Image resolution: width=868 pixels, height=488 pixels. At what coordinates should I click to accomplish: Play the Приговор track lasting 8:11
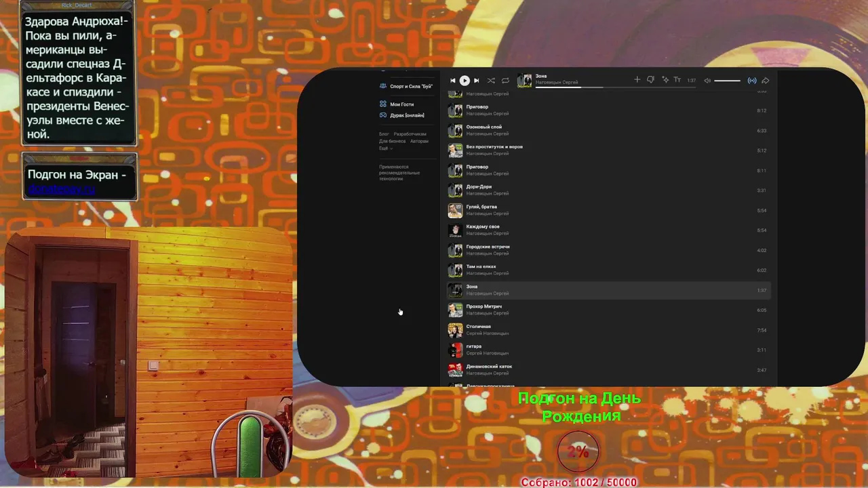pos(608,170)
